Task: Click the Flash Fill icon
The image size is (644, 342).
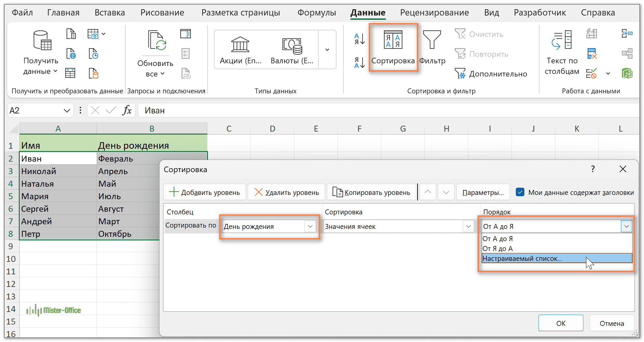Action: point(592,33)
